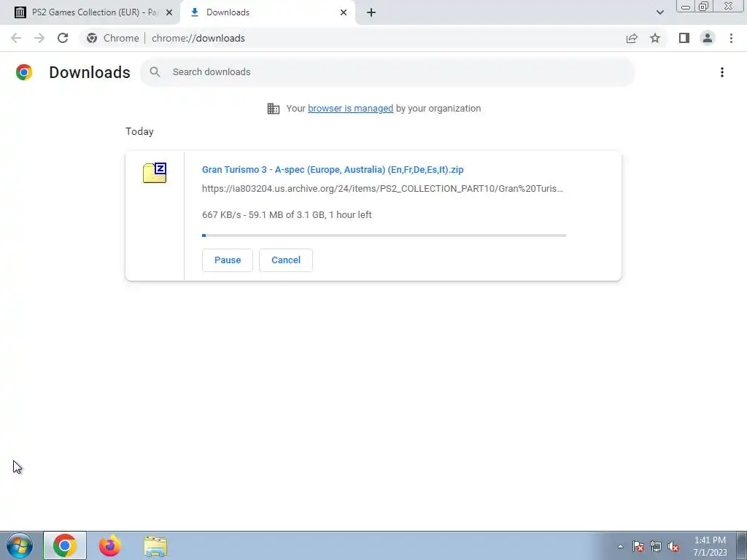
Task: Open Action Center flag icon in tray
Action: (x=638, y=546)
